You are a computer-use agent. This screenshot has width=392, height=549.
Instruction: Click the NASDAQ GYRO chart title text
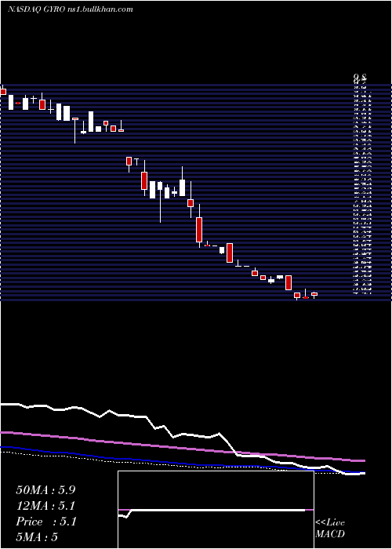click(x=70, y=9)
